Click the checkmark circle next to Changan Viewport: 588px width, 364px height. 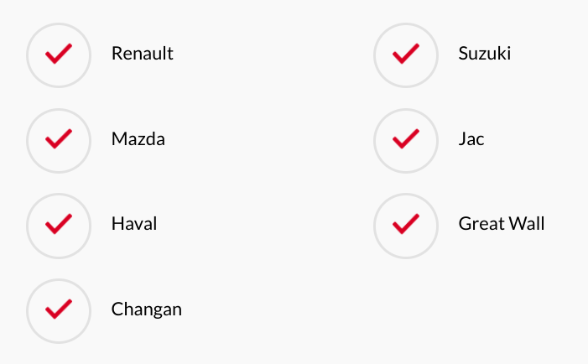pyautogui.click(x=59, y=311)
